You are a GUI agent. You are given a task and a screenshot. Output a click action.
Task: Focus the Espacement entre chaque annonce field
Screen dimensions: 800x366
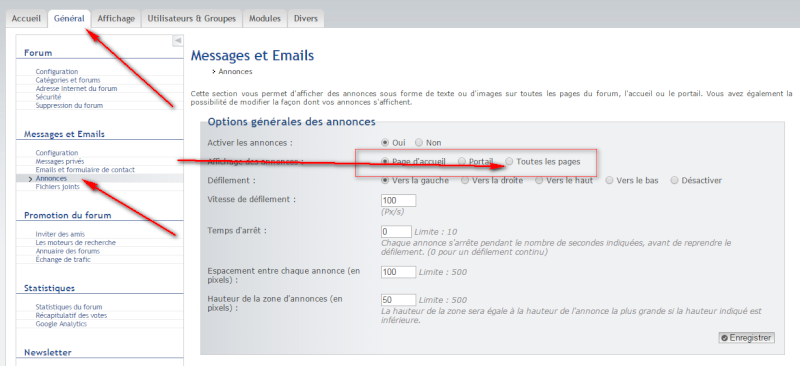tap(398, 272)
